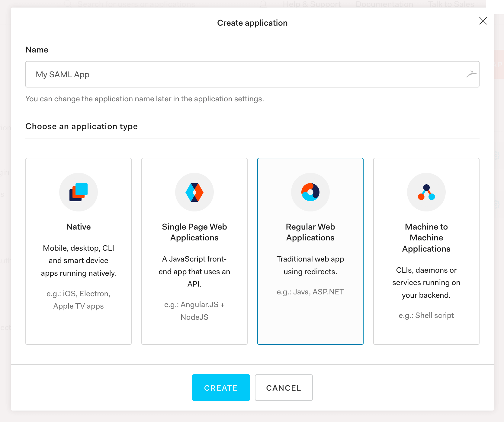Click the application Name input field
Image resolution: width=504 pixels, height=422 pixels.
tap(211, 74)
